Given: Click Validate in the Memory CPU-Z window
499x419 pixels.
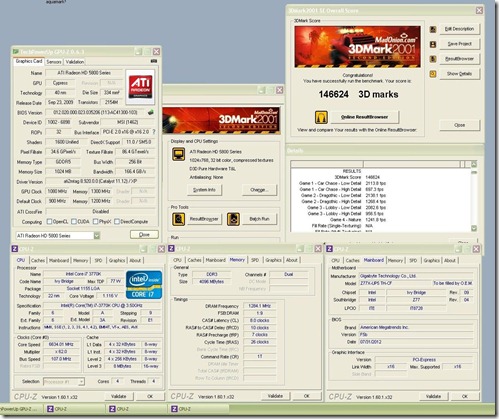Looking at the screenshot, I should click(x=275, y=396).
